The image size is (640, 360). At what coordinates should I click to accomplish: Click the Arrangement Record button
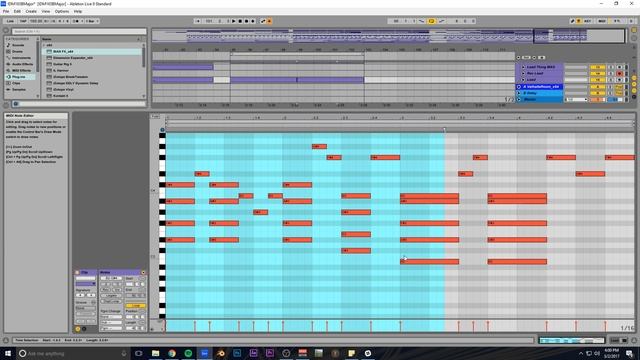(247, 21)
